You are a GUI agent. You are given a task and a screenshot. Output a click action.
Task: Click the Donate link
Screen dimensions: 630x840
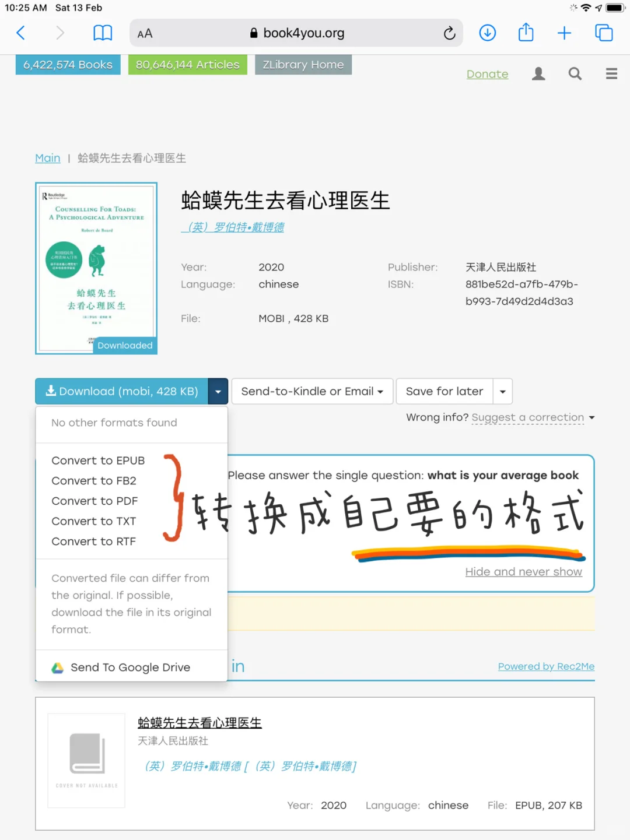point(487,74)
